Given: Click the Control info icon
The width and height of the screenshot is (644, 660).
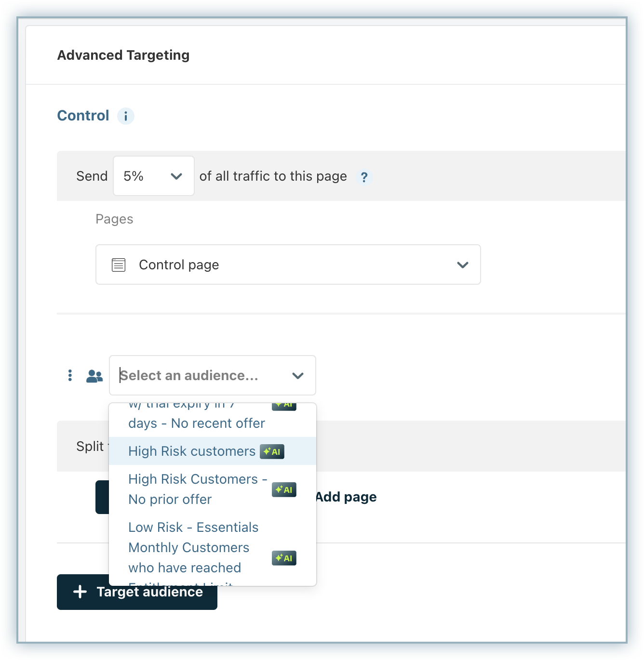Looking at the screenshot, I should click(x=126, y=116).
